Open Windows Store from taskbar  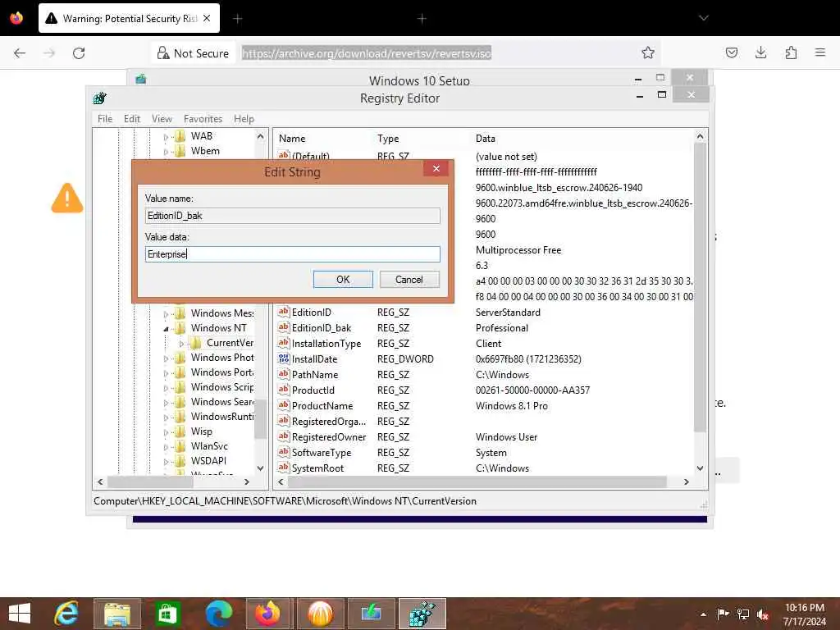coord(167,614)
